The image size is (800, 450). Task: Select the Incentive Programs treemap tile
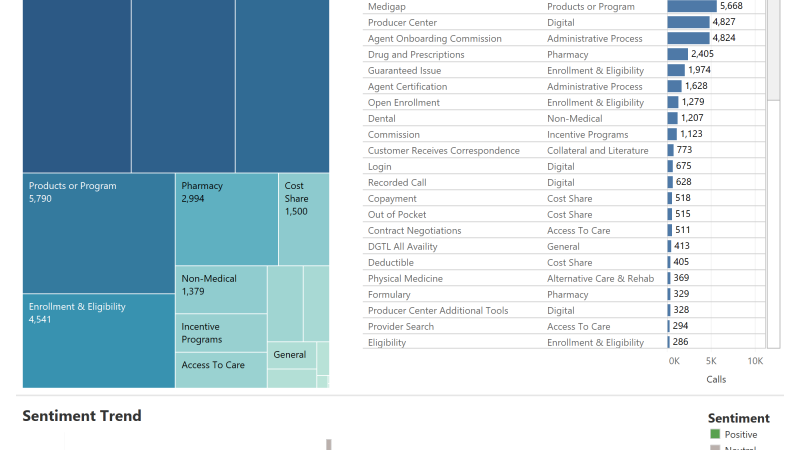(x=222, y=333)
